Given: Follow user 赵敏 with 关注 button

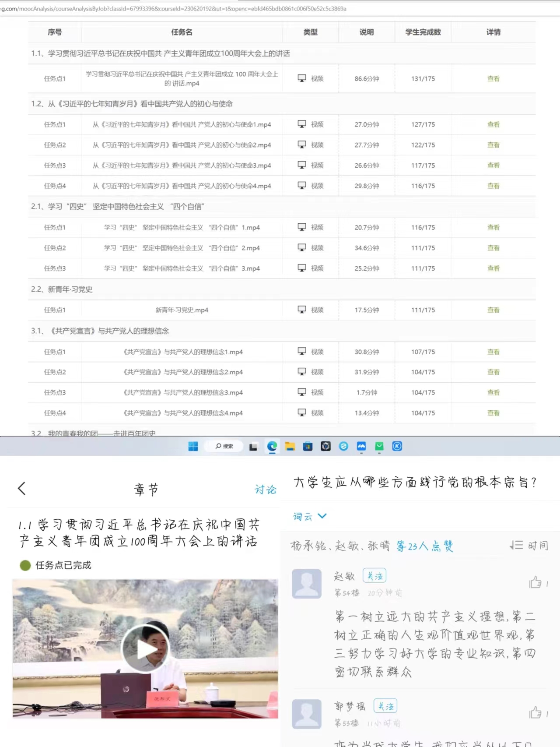Looking at the screenshot, I should [x=374, y=576].
